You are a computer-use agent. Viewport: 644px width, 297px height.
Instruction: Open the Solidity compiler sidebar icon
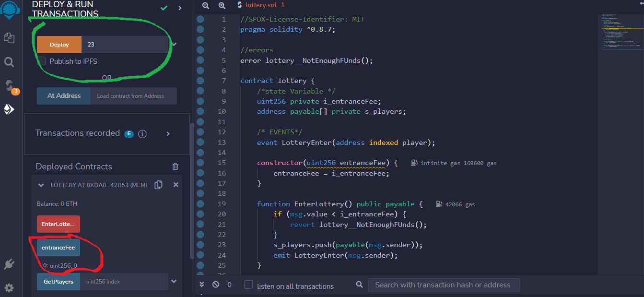9,86
